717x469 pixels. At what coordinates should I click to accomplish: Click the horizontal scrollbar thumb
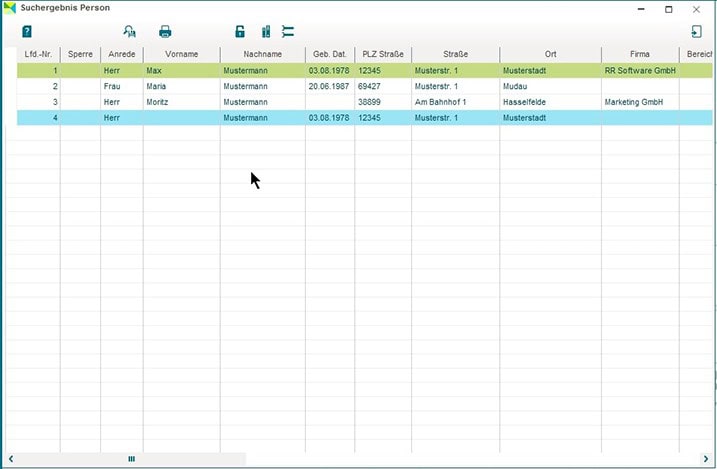point(132,459)
